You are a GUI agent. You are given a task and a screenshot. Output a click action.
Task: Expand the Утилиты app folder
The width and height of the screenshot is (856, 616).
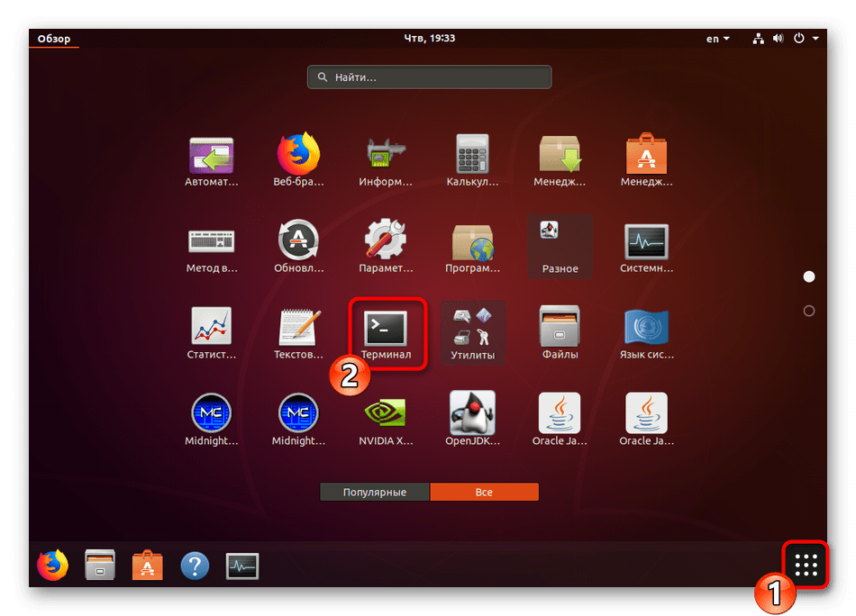pos(473,328)
